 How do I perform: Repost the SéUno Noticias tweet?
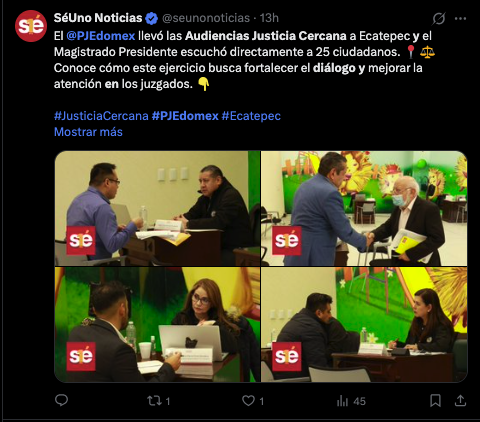point(154,401)
